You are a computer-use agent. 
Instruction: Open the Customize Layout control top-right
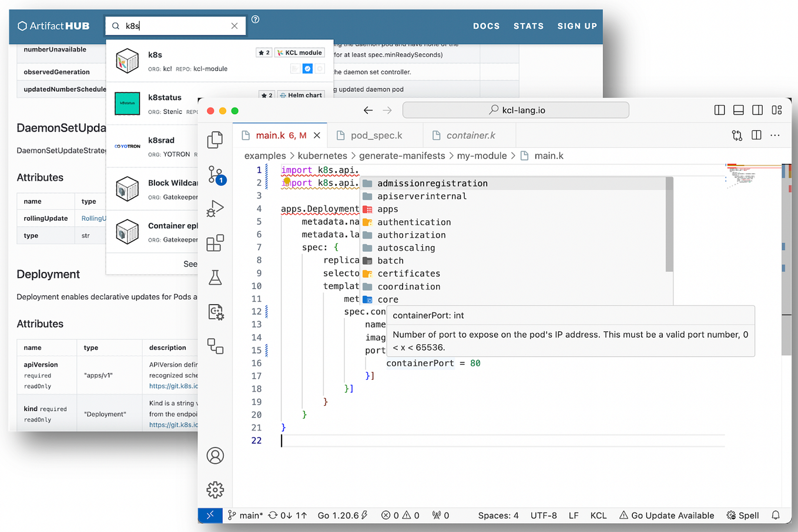[x=776, y=110]
